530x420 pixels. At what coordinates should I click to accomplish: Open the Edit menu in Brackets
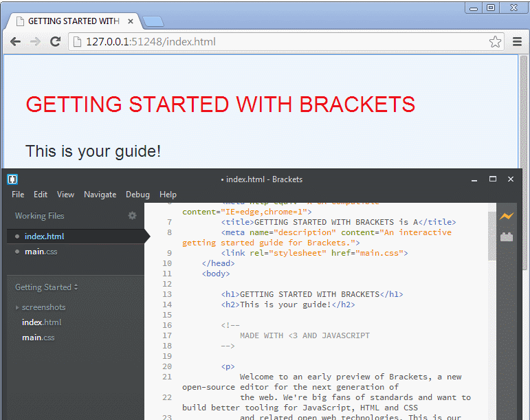(41, 195)
